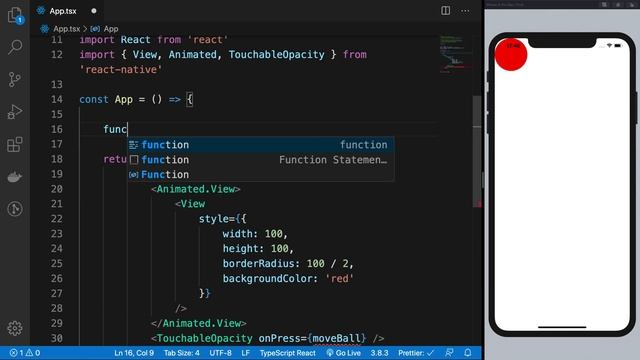
Task: Open the Source Control view
Action: pyautogui.click(x=15, y=79)
